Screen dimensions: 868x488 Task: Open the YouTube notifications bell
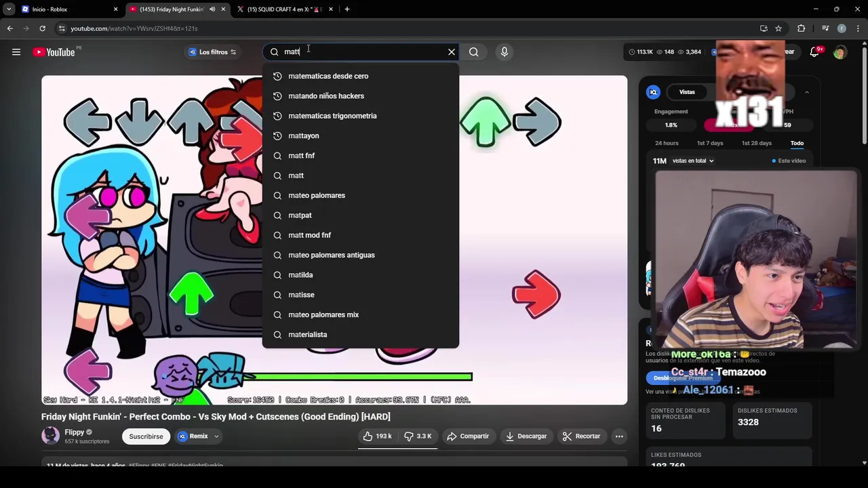coord(814,52)
